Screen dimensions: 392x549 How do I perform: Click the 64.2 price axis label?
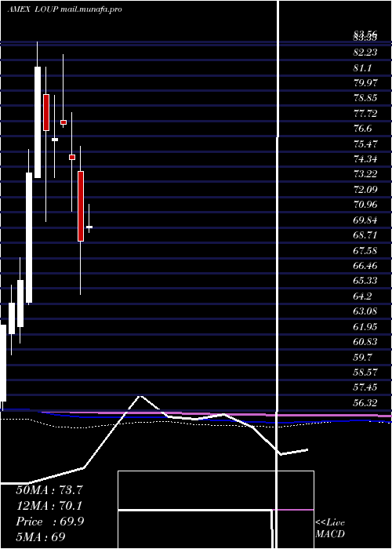tap(362, 296)
